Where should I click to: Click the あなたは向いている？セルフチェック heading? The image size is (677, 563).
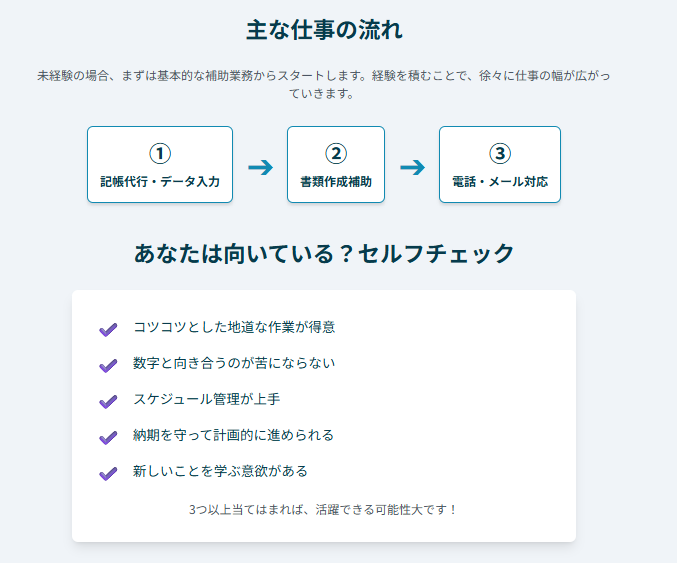tap(325, 253)
